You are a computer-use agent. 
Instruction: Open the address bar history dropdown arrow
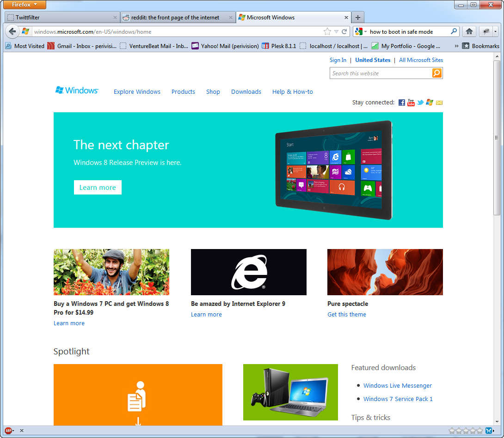(336, 31)
